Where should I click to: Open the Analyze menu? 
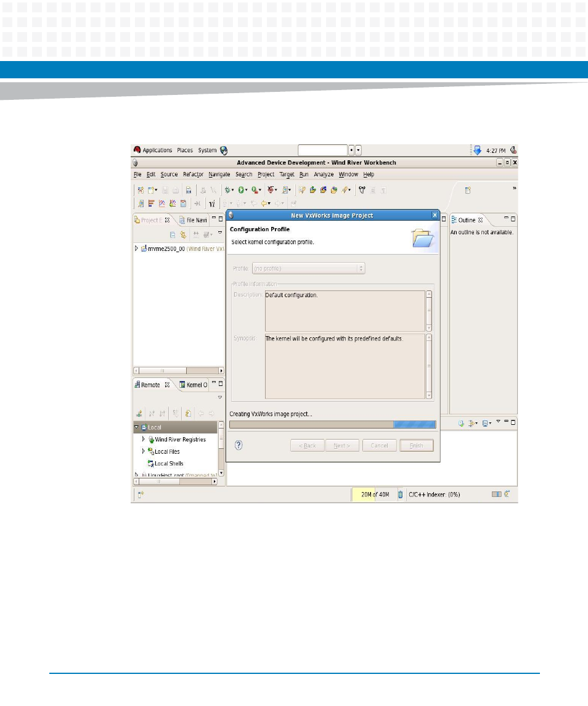(324, 174)
